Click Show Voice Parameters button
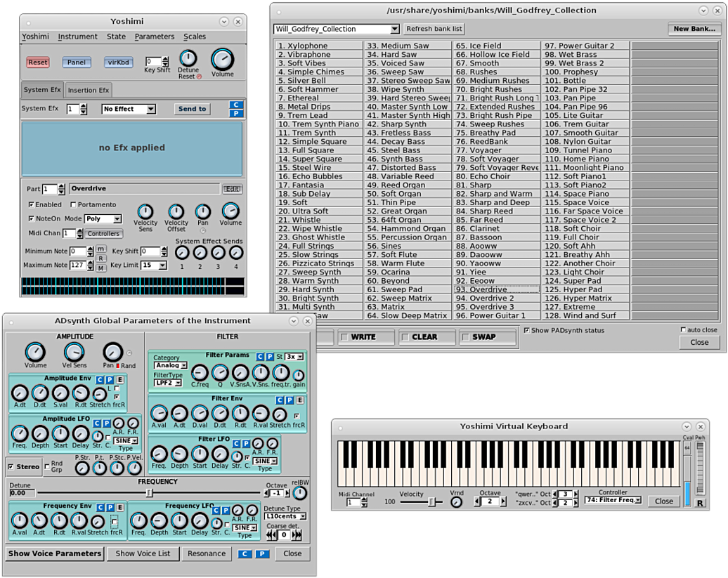Viewport: 728px width, 578px height. (x=55, y=553)
